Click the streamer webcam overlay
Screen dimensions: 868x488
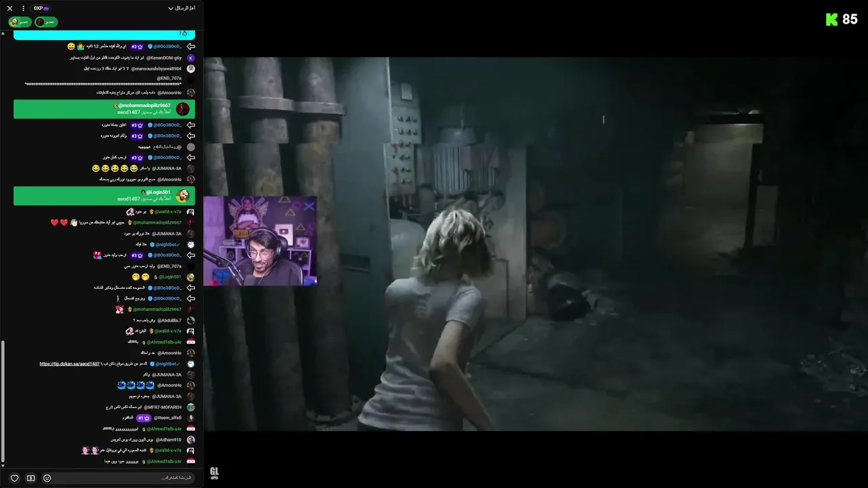[x=260, y=241]
